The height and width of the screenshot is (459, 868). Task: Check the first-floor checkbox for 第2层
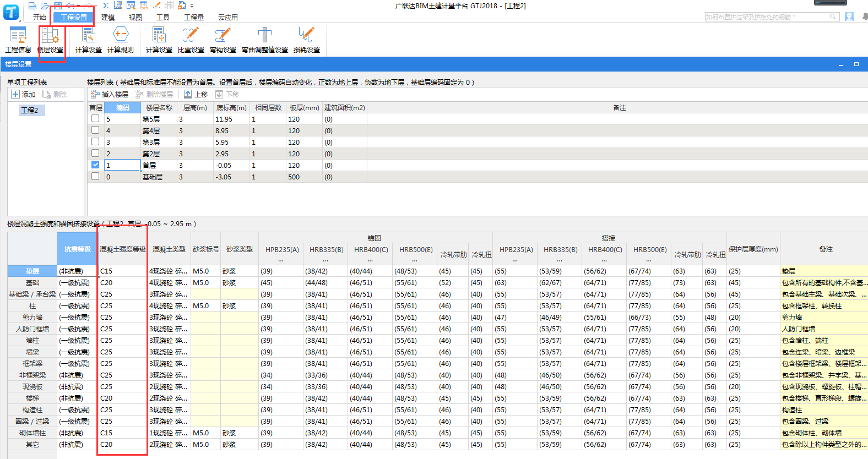click(x=95, y=153)
